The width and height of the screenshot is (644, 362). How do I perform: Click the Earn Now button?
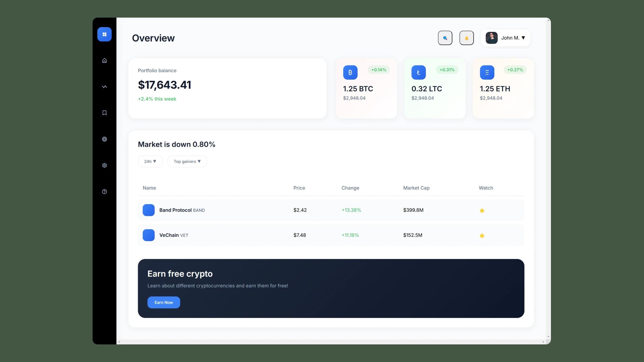coord(164,302)
